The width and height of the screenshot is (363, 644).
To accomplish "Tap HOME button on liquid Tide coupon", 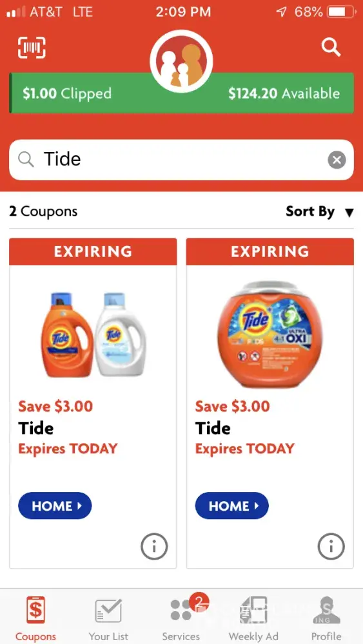I will [55, 506].
